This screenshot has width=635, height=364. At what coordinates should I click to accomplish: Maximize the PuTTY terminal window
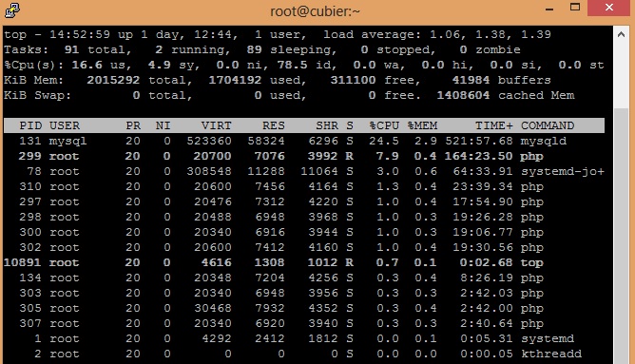[575, 8]
